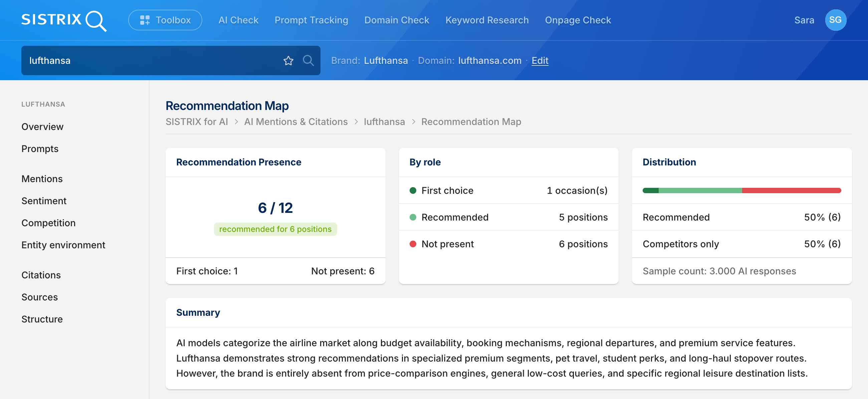Click the lufthansa breadcrumb link

pos(385,122)
